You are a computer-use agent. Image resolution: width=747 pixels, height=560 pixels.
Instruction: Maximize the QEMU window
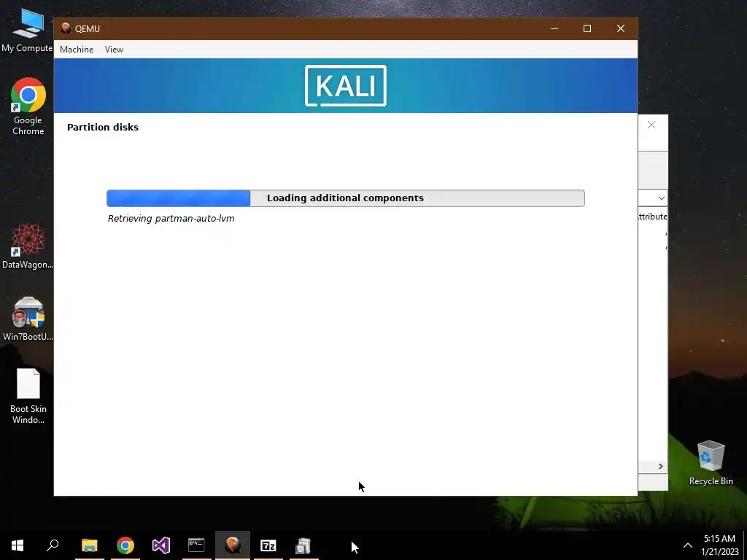pos(587,28)
